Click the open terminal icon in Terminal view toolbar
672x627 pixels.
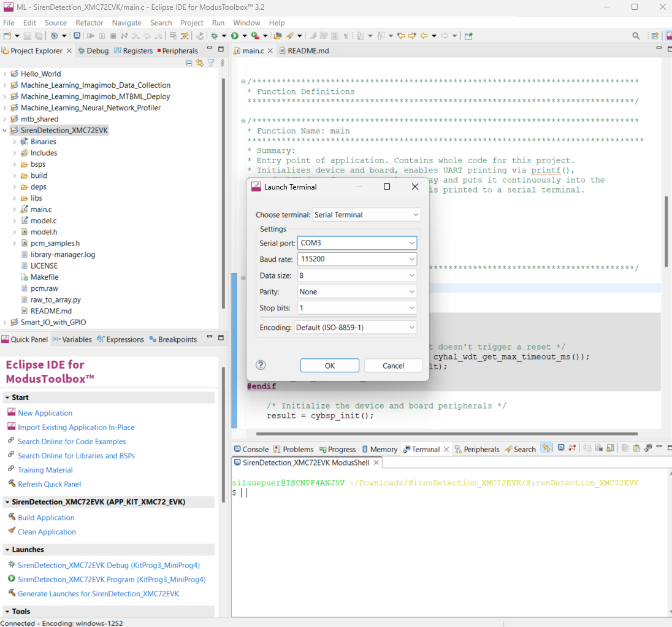560,448
